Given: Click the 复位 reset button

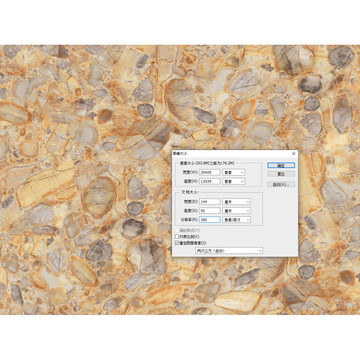Looking at the screenshot, I should 281,174.
